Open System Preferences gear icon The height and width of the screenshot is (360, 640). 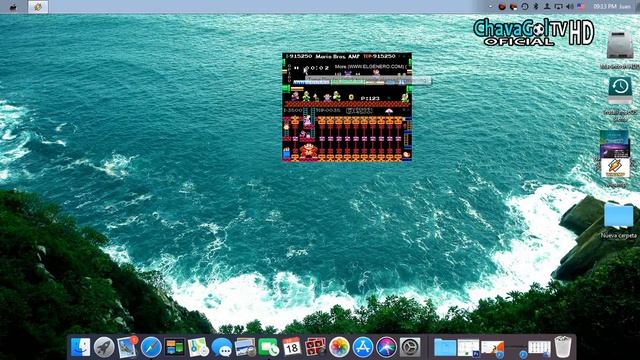[410, 347]
